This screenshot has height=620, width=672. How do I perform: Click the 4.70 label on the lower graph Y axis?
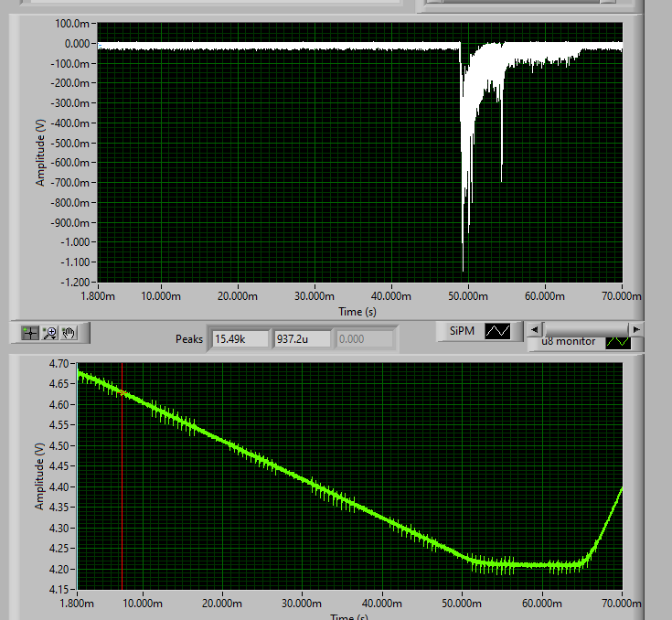tap(59, 364)
